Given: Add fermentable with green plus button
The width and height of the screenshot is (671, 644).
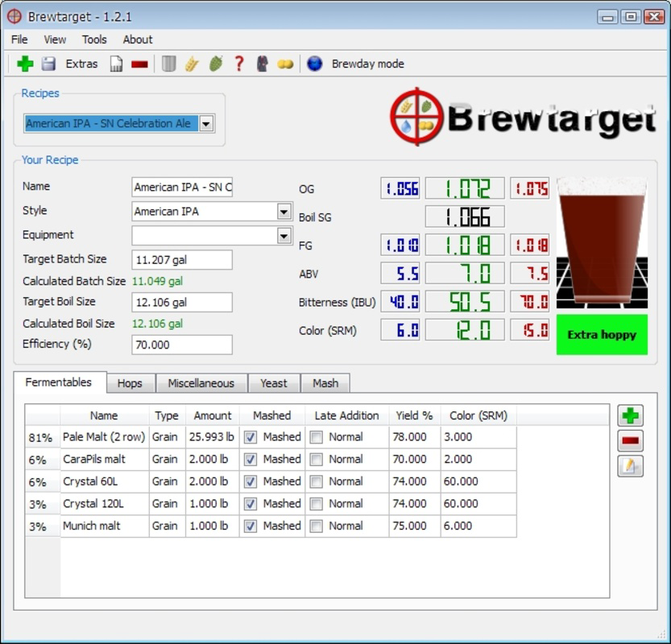Looking at the screenshot, I should coord(631,415).
